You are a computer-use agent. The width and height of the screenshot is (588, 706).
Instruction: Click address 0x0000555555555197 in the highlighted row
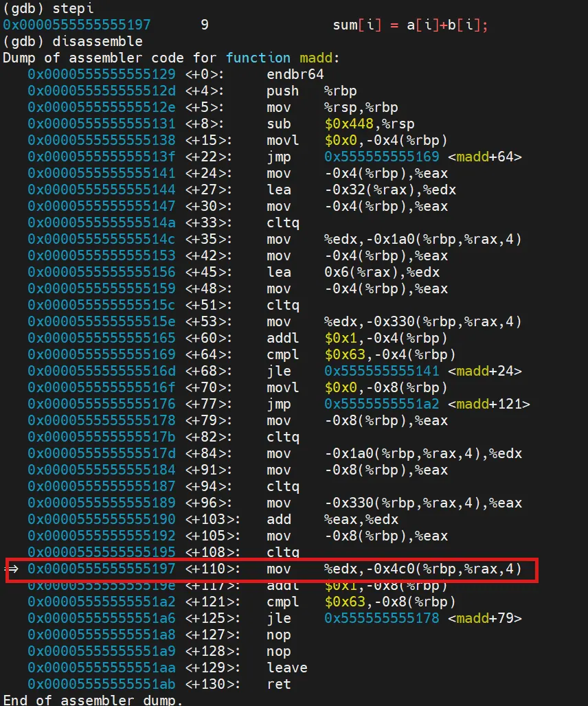(x=102, y=569)
